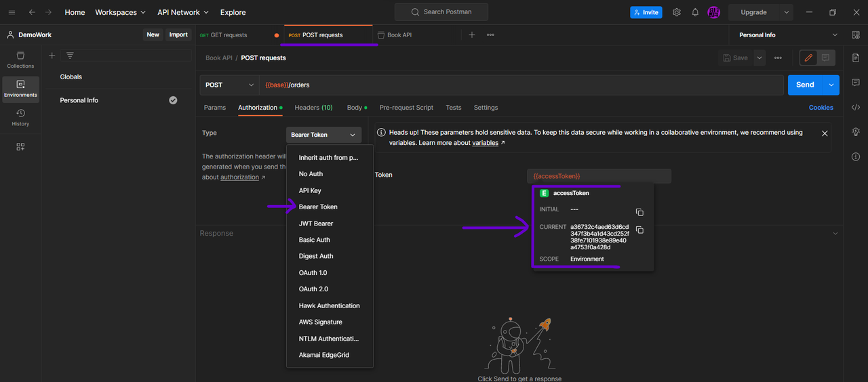This screenshot has width=868, height=382.
Task: Switch to the Book API tab
Action: pos(399,35)
